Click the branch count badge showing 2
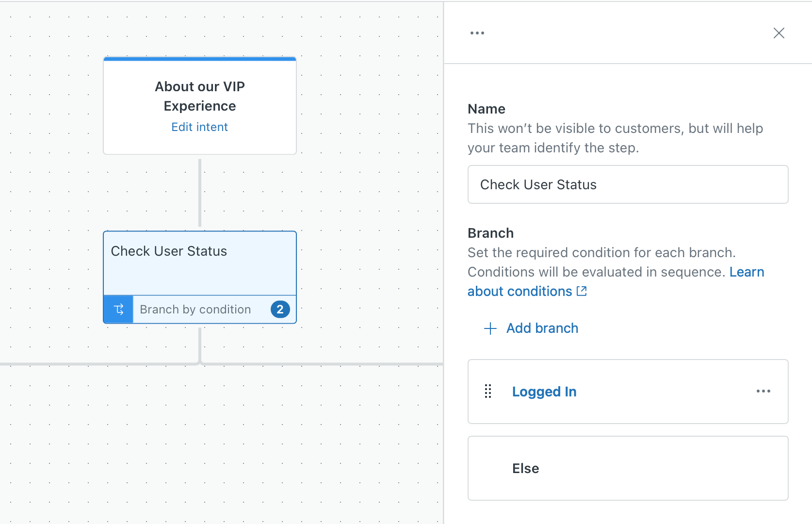Screen dimensions: 812x524 (x=280, y=310)
